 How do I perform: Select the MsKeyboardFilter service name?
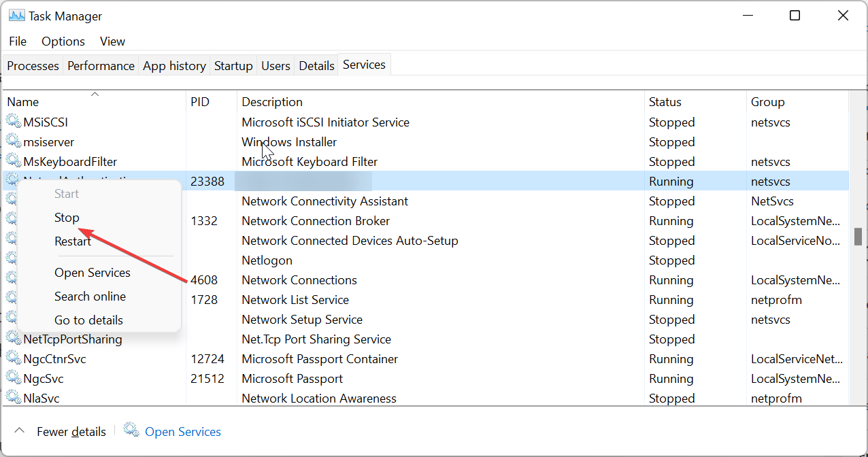[x=70, y=162]
